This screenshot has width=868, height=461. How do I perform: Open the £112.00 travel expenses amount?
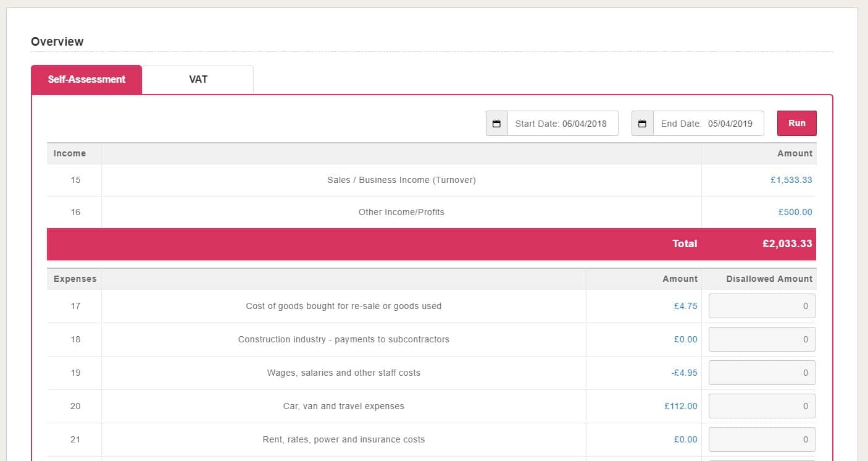click(680, 406)
